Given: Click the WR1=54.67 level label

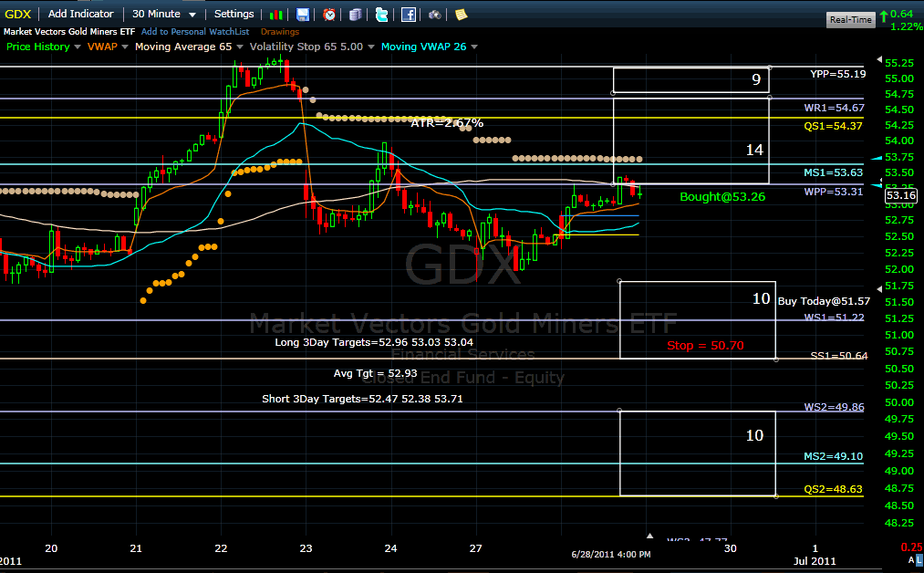Looking at the screenshot, I should coord(834,108).
